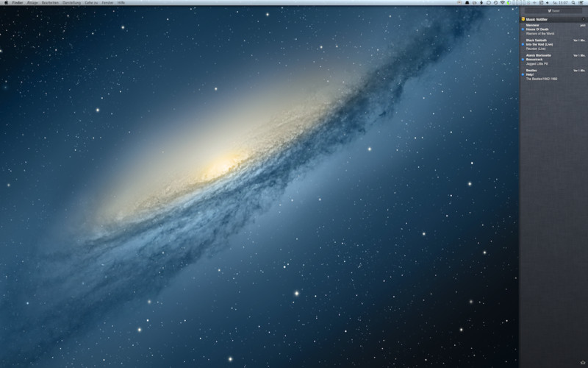
Task: Click the Reunion (Live) album text
Action: pos(536,49)
